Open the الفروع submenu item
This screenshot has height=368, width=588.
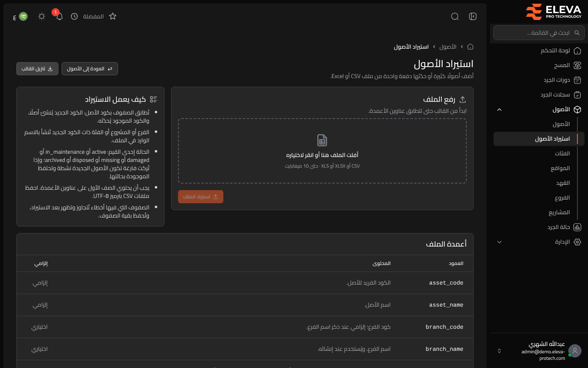[538, 198]
